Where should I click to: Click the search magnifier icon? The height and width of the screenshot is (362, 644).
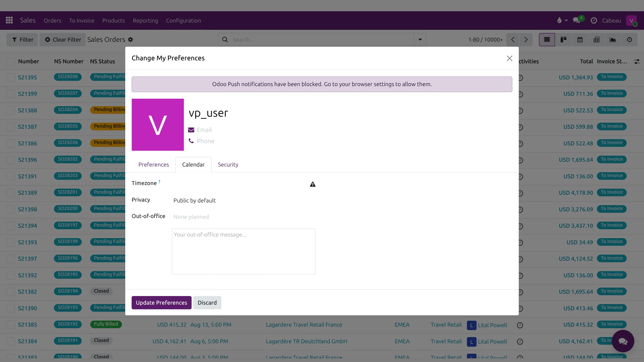(x=225, y=40)
